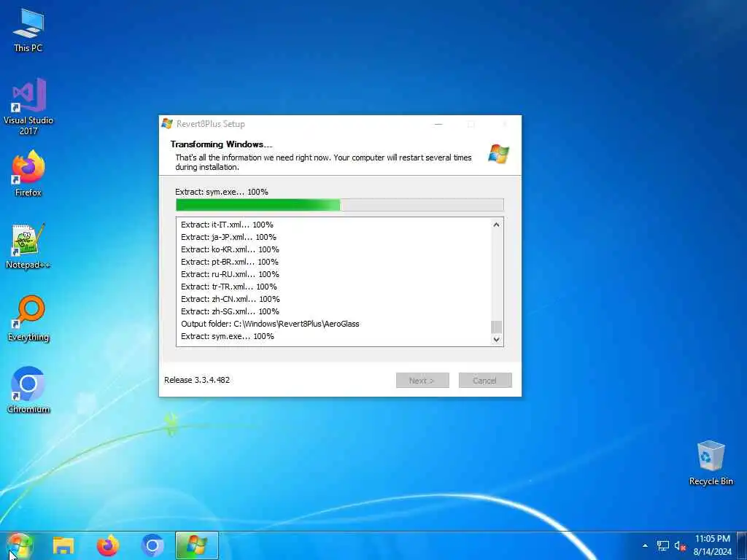Viewport: 747px width, 560px height.
Task: Select 'Extract: it-IT.xml... 100%' log line
Action: (228, 225)
